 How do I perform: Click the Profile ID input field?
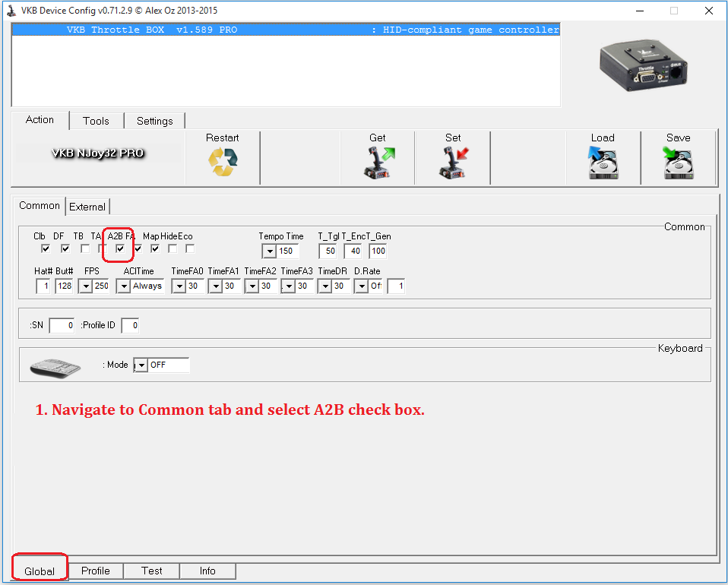(130, 325)
